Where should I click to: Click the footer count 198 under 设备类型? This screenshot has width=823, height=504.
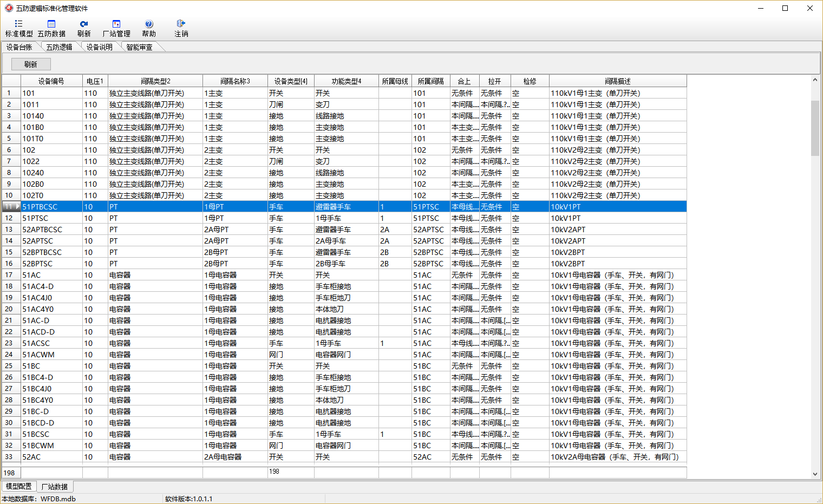(x=291, y=472)
